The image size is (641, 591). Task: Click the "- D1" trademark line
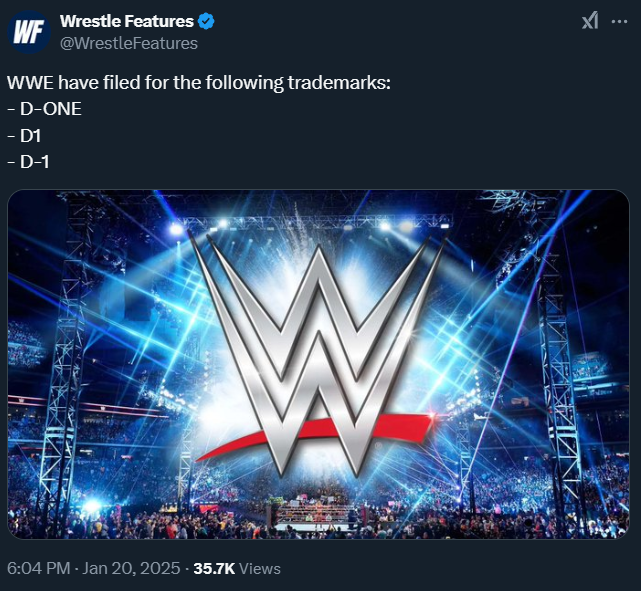click(x=30, y=132)
